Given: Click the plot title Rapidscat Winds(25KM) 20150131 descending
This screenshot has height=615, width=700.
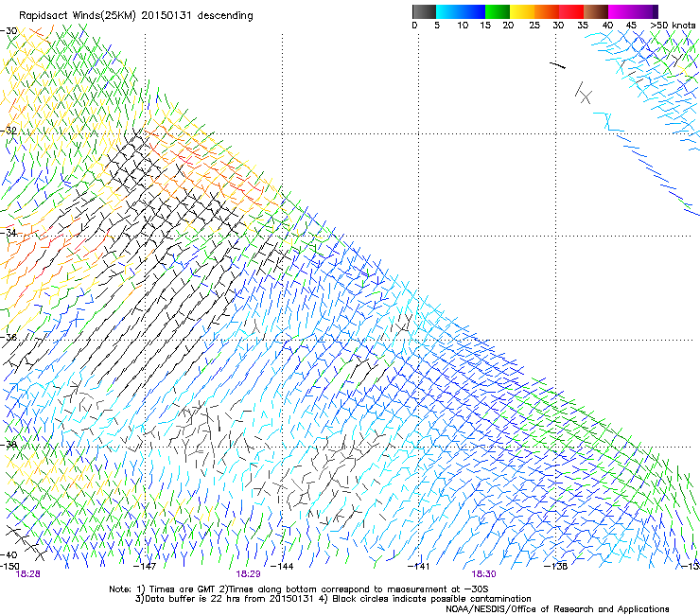Looking at the screenshot, I should [136, 16].
